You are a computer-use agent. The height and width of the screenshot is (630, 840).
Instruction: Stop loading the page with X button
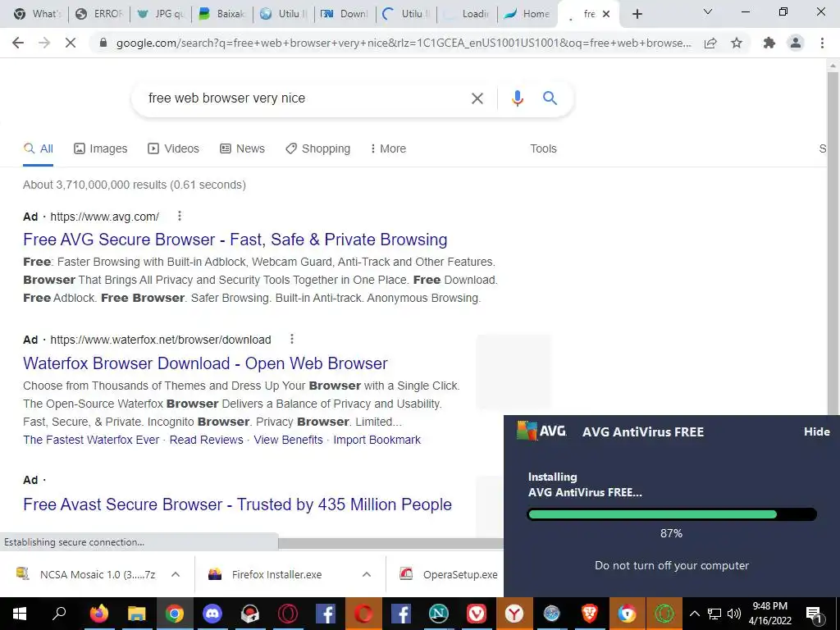[71, 43]
